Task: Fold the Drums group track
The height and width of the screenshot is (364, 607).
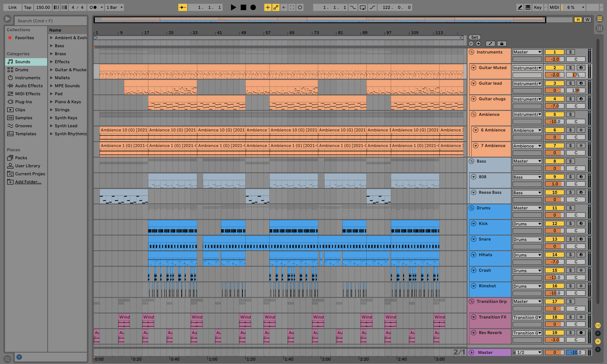Action: coord(471,208)
